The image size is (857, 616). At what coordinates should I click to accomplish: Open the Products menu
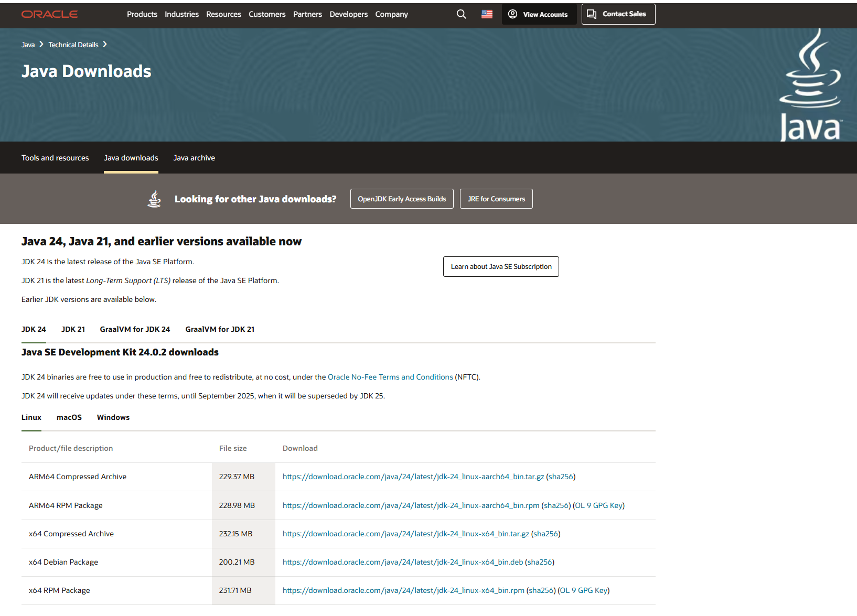(x=142, y=14)
